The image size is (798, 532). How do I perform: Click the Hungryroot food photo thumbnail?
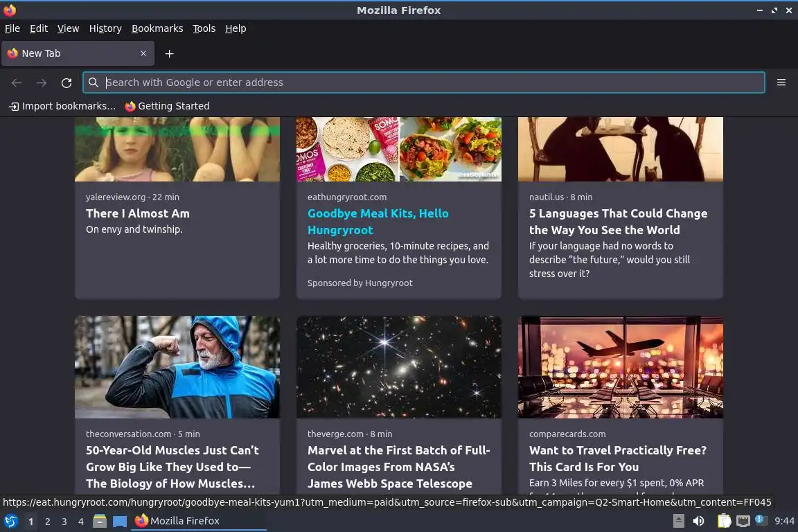click(399, 149)
